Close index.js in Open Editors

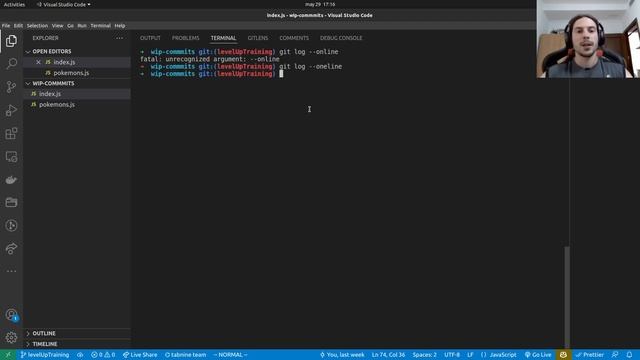point(38,62)
